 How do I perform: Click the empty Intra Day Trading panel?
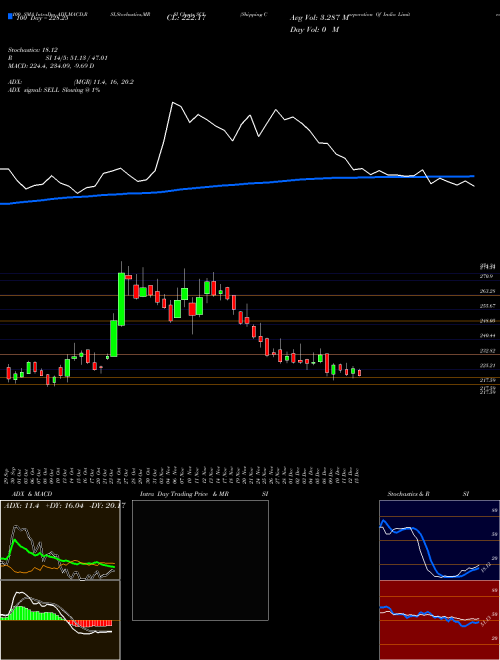tap(200, 560)
